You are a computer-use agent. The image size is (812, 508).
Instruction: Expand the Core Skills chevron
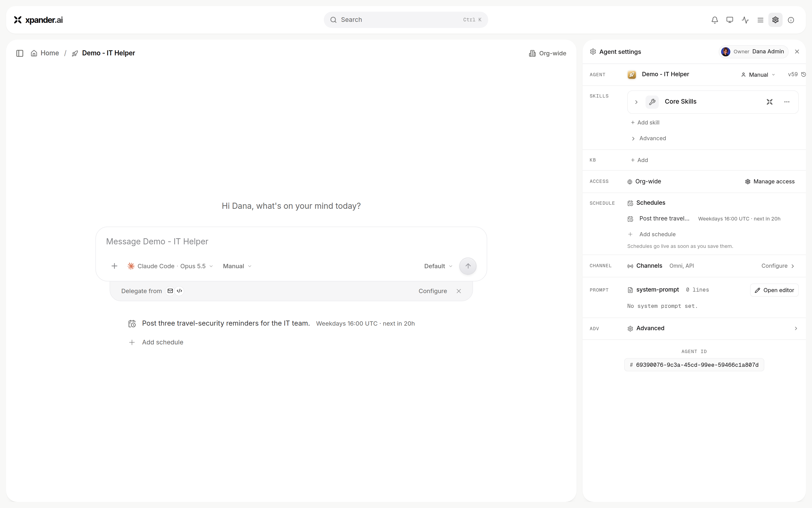coord(636,102)
